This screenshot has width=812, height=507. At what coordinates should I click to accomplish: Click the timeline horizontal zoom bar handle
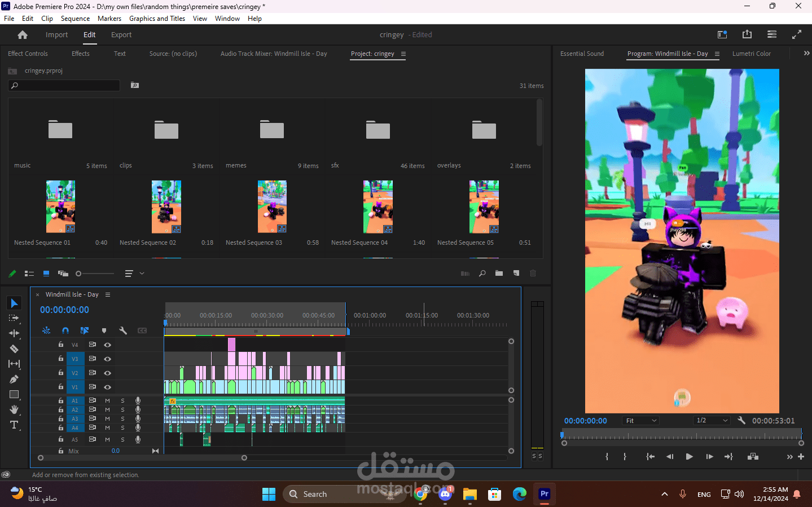coord(244,458)
